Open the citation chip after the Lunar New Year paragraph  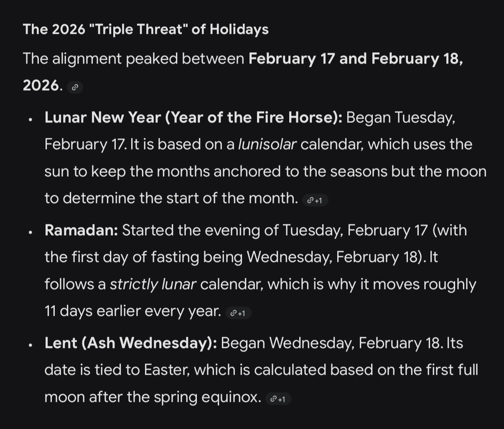[315, 201]
